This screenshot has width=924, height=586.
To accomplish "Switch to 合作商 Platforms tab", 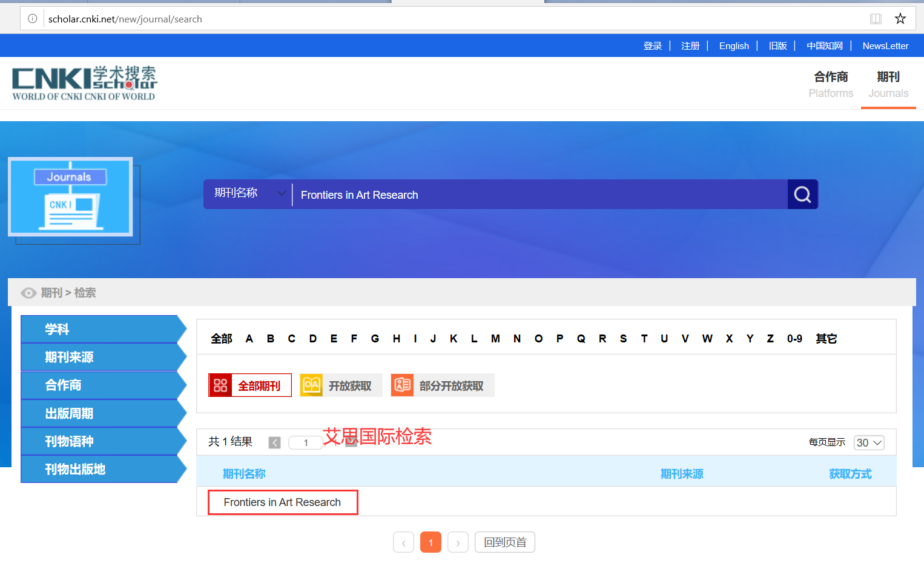I will 831,84.
